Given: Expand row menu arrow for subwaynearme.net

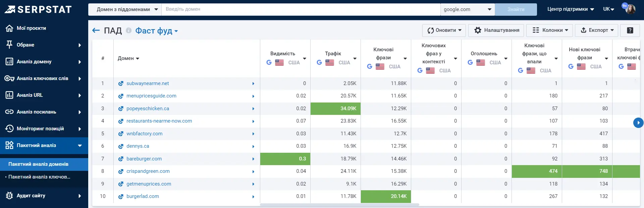Looking at the screenshot, I should point(253,84).
